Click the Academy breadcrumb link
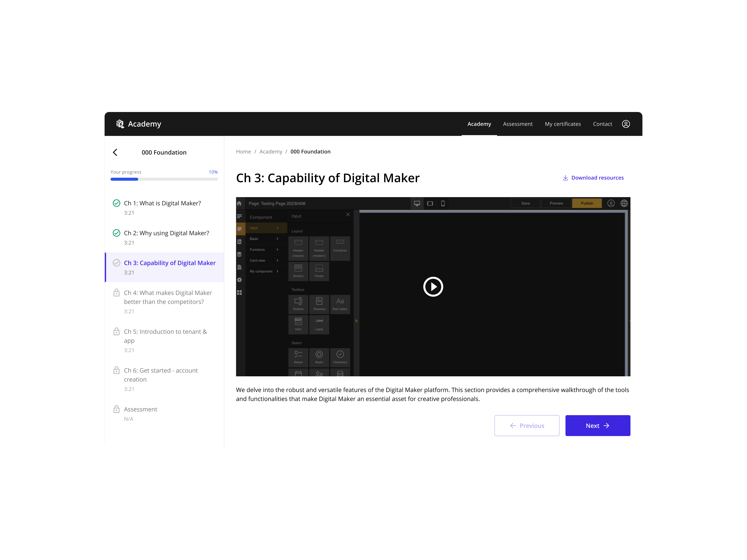The height and width of the screenshot is (560, 747). [271, 152]
